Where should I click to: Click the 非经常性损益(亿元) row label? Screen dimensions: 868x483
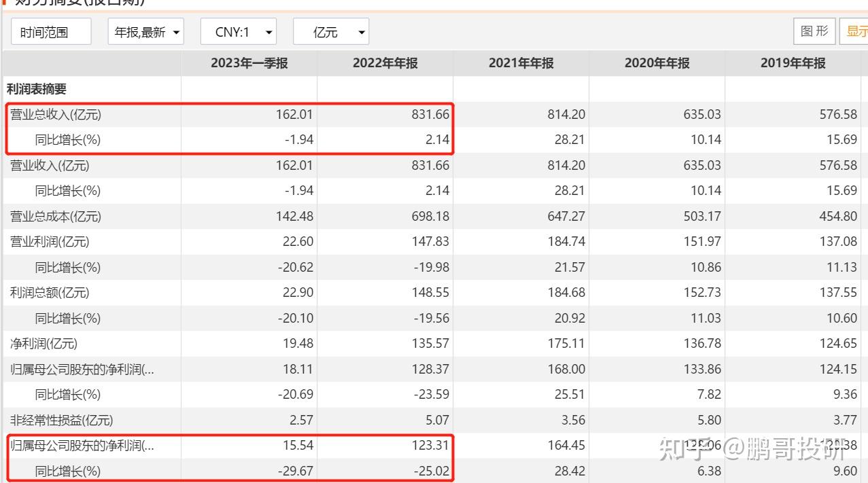point(61,421)
